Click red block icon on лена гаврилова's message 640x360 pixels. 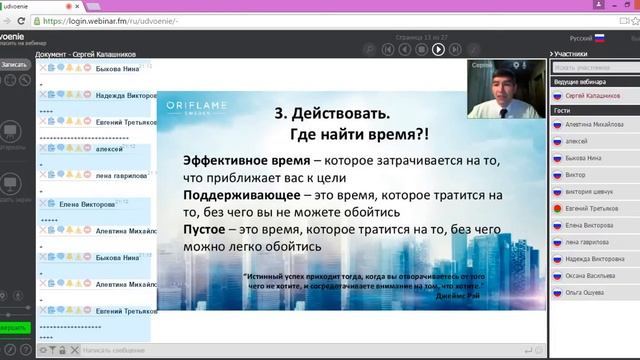click(x=87, y=175)
